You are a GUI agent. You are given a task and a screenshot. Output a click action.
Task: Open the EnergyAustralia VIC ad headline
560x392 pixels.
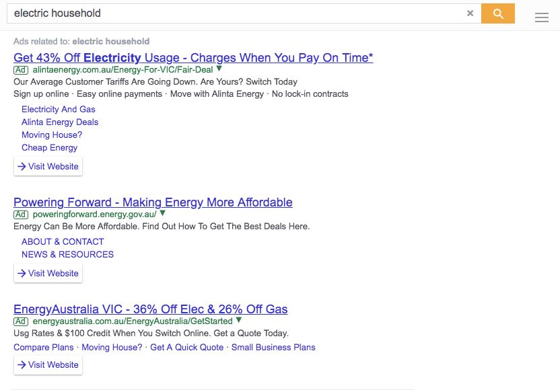coord(150,309)
